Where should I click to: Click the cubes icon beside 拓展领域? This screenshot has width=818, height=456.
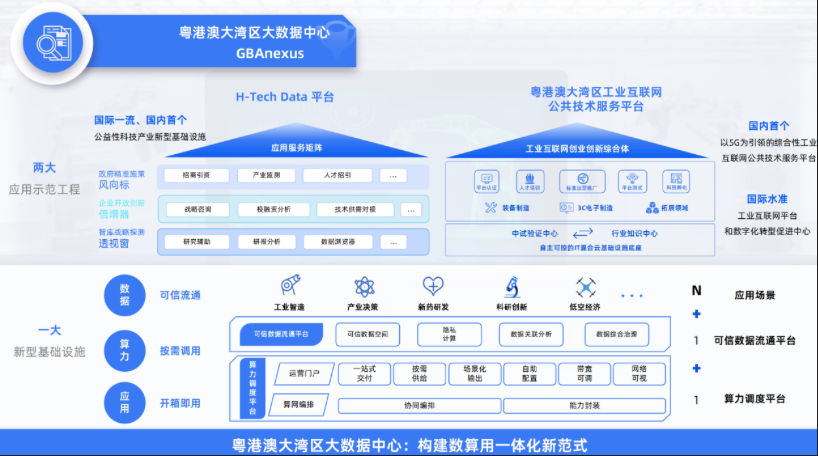coord(652,208)
